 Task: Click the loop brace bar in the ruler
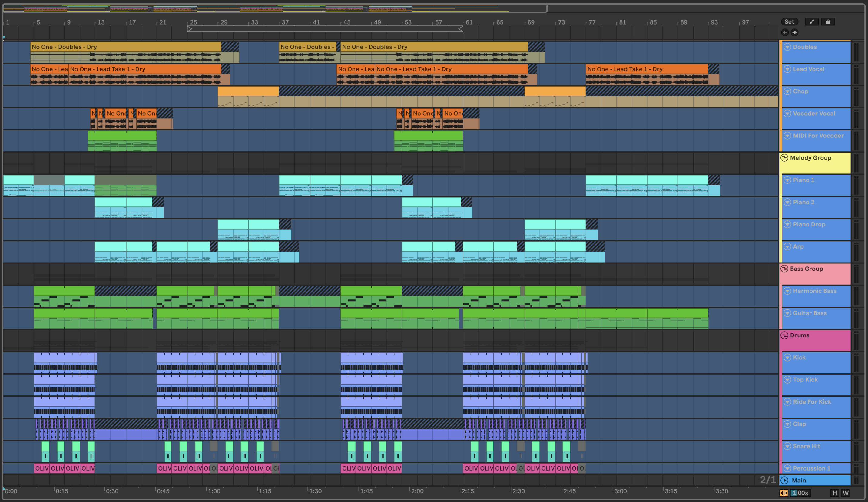tap(325, 29)
